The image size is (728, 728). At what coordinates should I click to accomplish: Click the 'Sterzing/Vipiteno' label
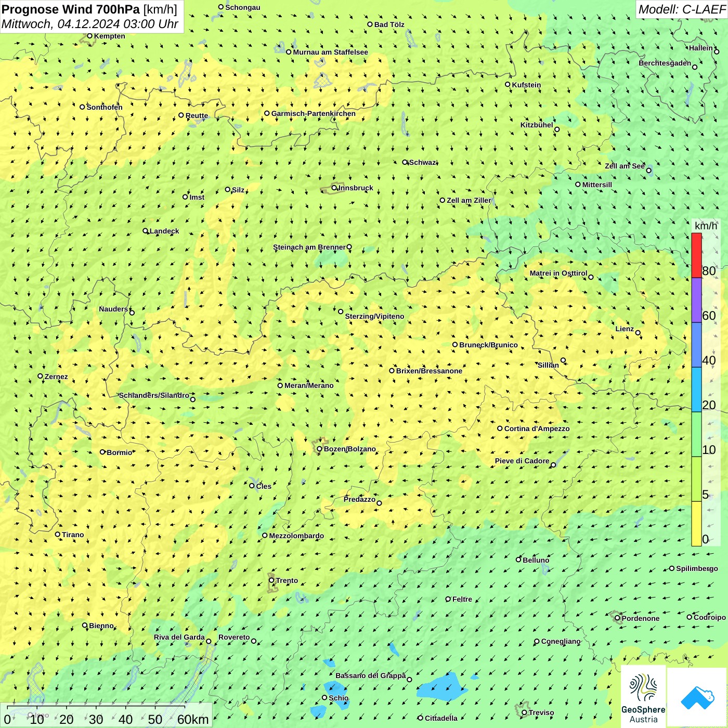point(374,316)
